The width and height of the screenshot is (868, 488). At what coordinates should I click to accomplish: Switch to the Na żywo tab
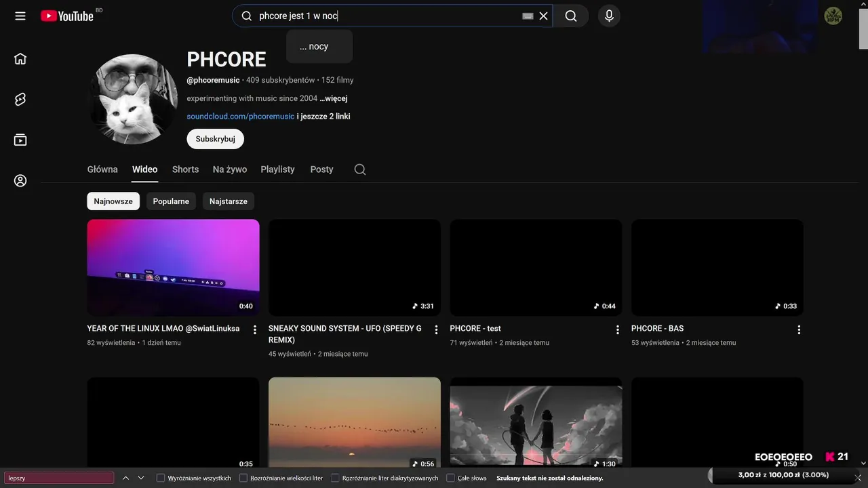coord(230,169)
